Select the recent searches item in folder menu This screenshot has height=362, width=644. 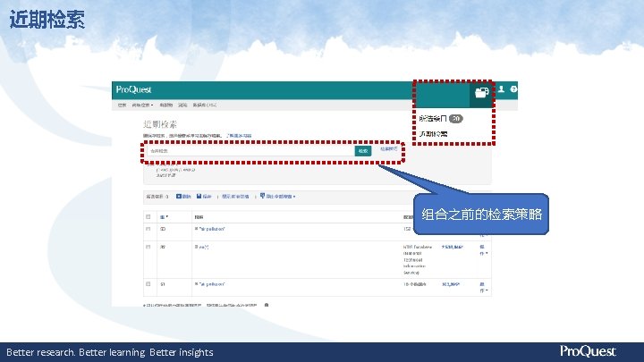click(x=433, y=134)
